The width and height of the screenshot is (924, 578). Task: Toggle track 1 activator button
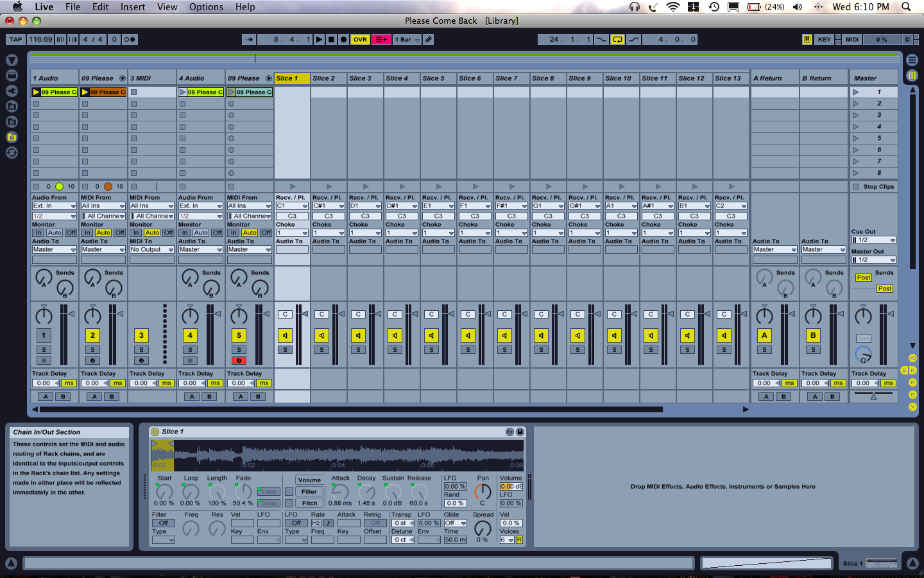(x=44, y=335)
